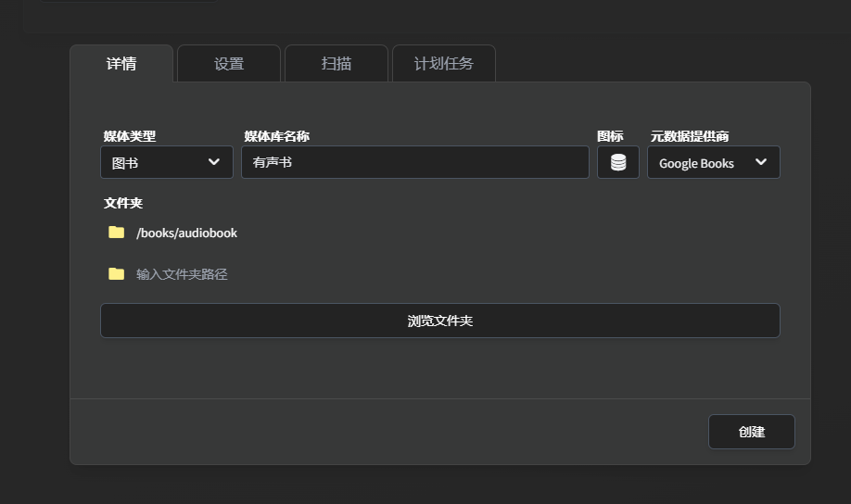This screenshot has width=851, height=504.
Task: Click folder icon beside the empty path field
Action: pyautogui.click(x=116, y=273)
